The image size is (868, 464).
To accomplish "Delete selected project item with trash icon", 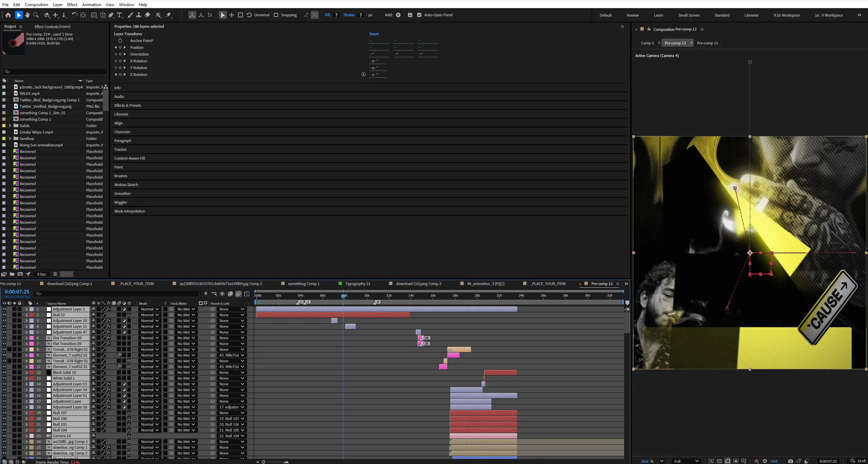I will tap(55, 274).
